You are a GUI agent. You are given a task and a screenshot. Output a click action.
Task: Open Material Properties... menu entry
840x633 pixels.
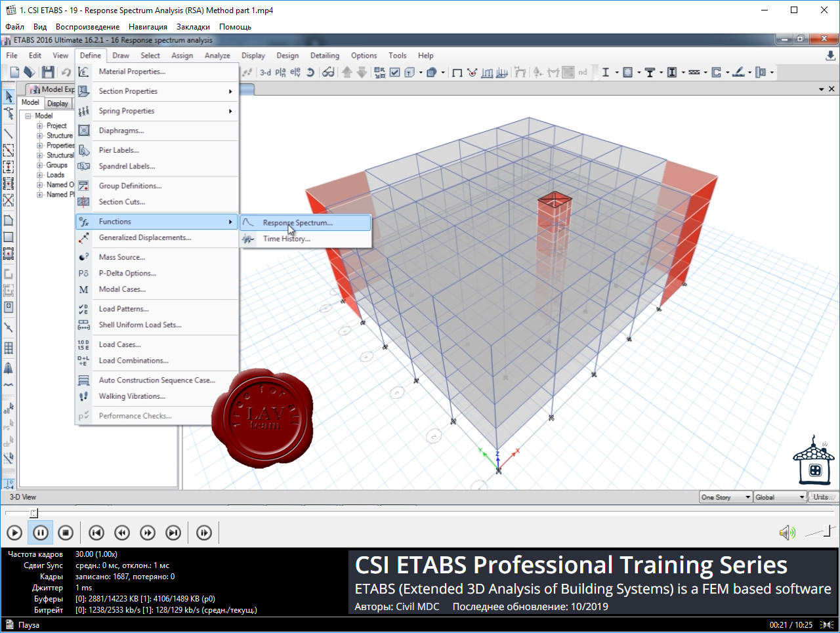(x=157, y=71)
